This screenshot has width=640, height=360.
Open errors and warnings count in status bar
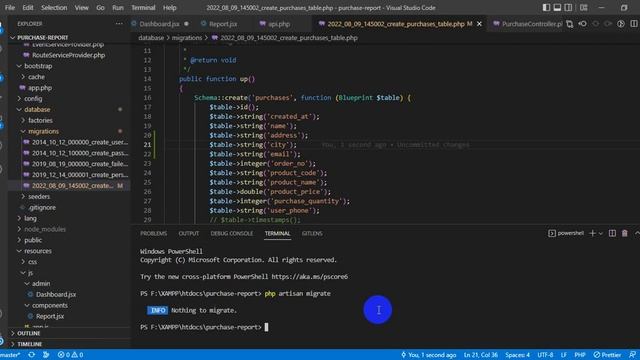[70, 355]
